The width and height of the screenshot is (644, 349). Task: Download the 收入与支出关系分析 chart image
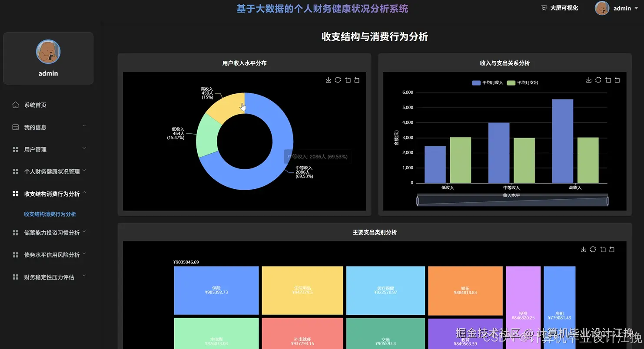[589, 80]
